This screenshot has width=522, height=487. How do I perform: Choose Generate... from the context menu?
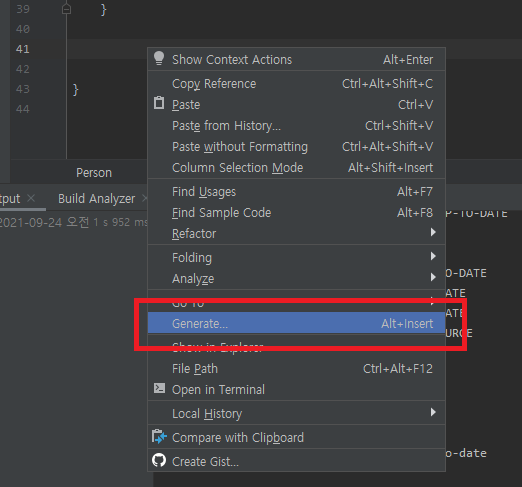pyautogui.click(x=297, y=323)
